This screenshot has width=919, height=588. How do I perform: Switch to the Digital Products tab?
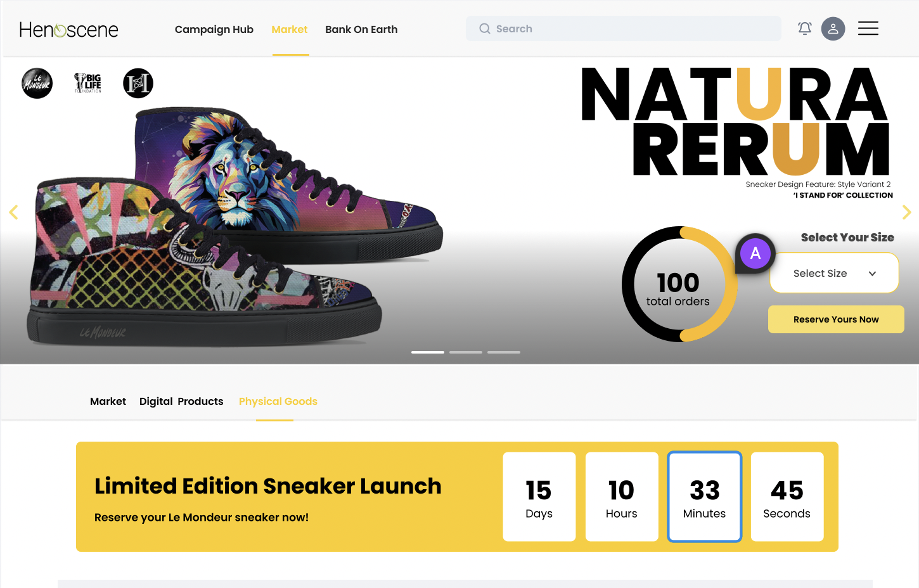pos(181,401)
